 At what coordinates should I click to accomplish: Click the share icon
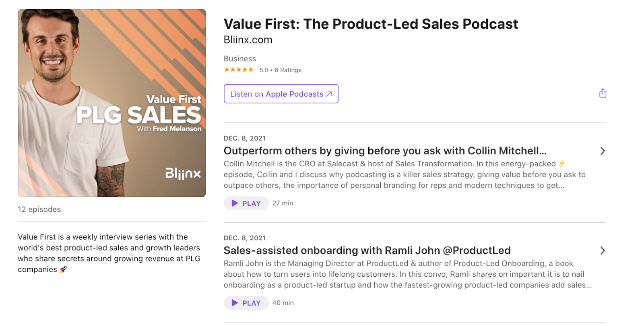[x=603, y=93]
